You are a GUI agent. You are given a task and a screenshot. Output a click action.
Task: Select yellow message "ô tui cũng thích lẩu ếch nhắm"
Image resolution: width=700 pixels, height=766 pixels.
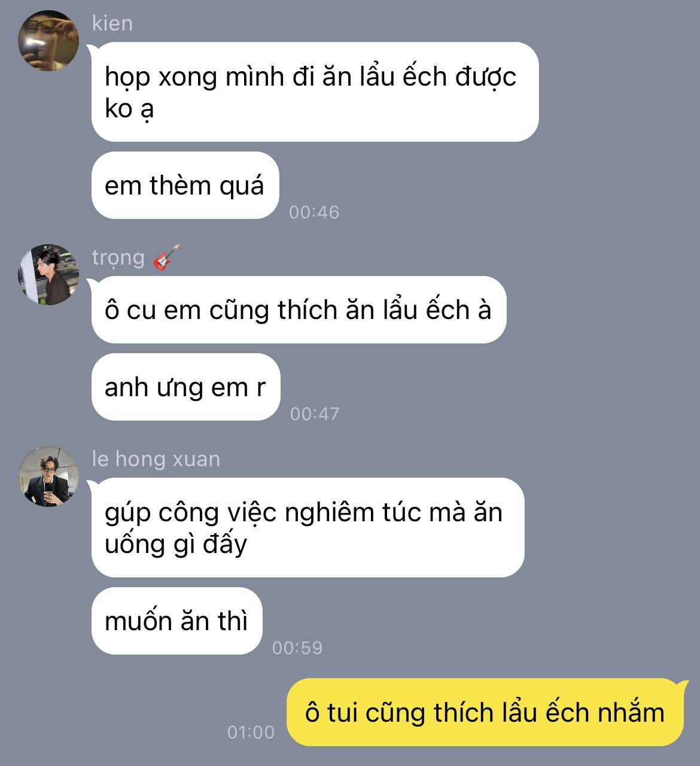point(485,712)
